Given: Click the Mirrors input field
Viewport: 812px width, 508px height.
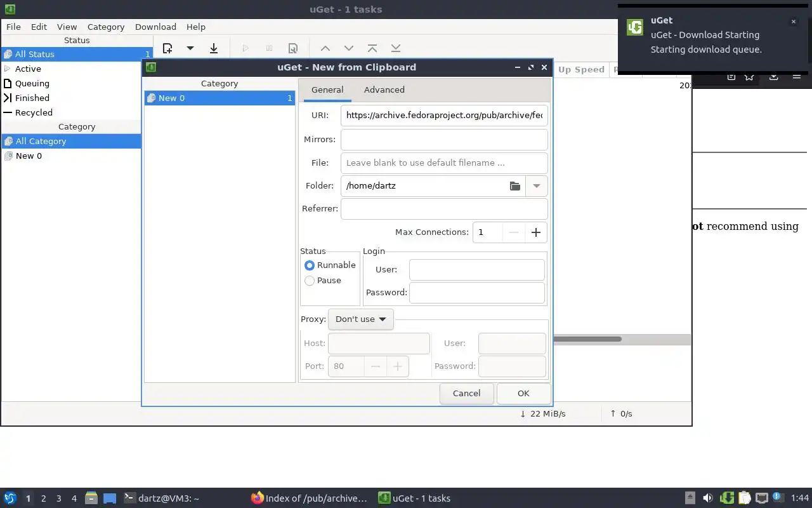Looking at the screenshot, I should coord(444,139).
